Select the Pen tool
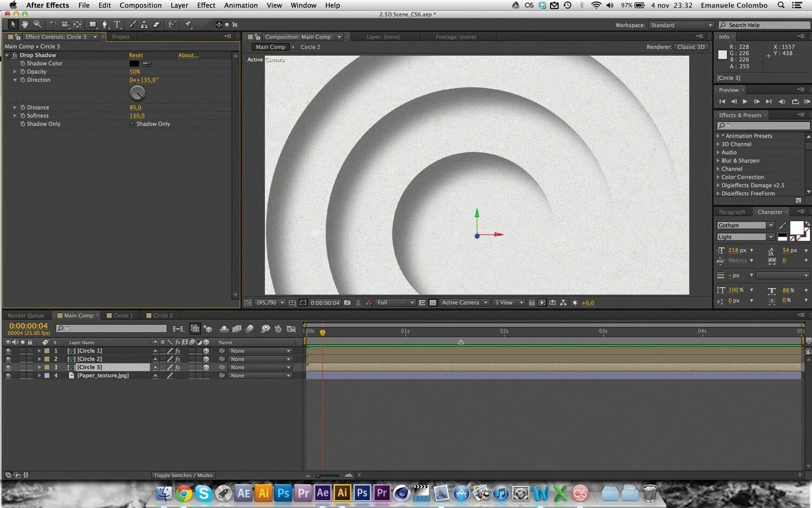The width and height of the screenshot is (812, 508). tap(104, 24)
